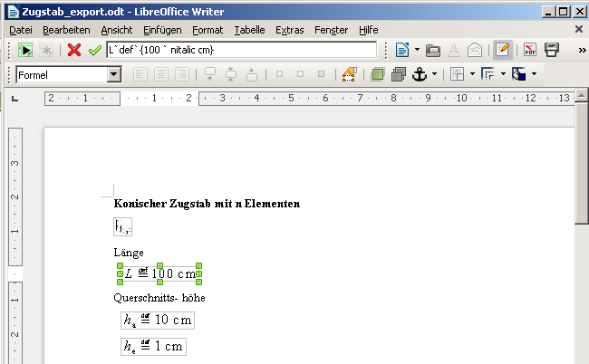
Task: Select the h = 10 cm formula object
Action: (x=158, y=321)
